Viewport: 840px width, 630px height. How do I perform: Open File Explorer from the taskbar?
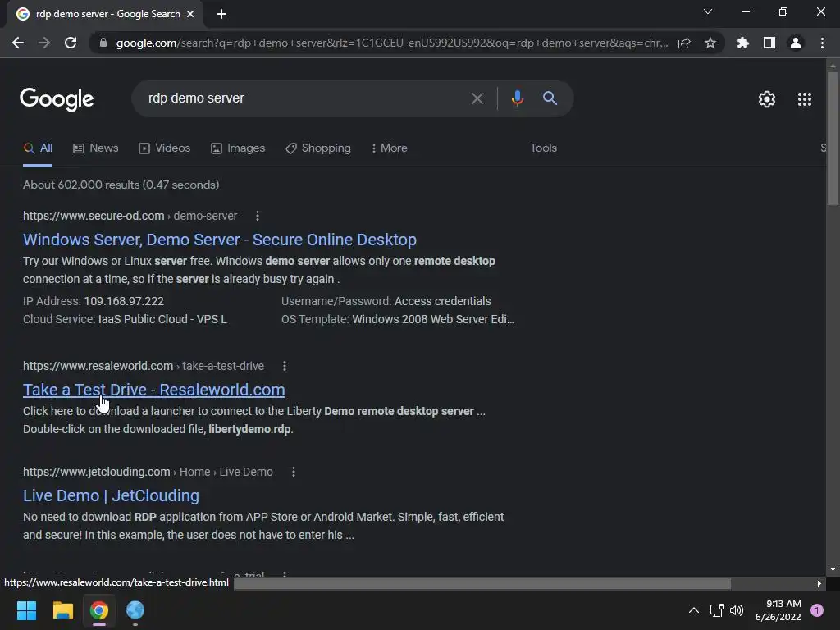[x=62, y=610]
